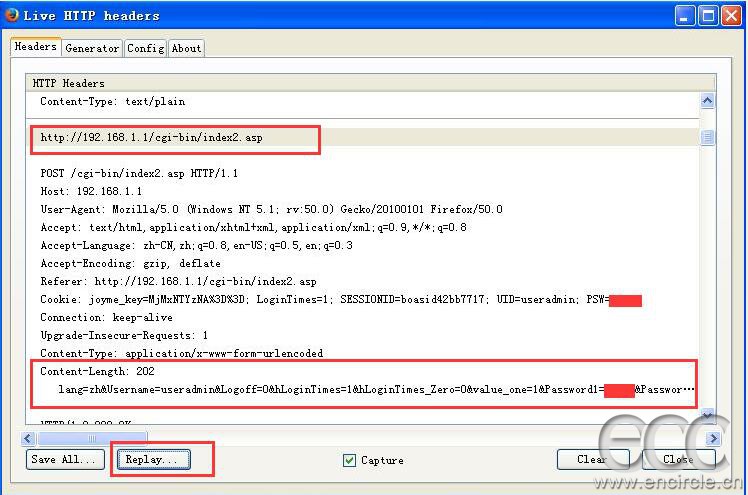Switch to the Config tab
Image resolution: width=748 pixels, height=495 pixels.
coord(145,48)
